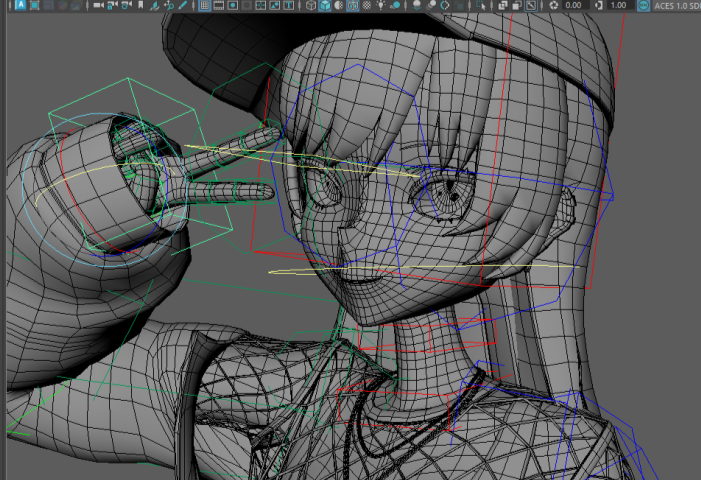Screen dimensions: 701x480
Task: Click the gamma value field showing 1.00
Action: [618, 5]
